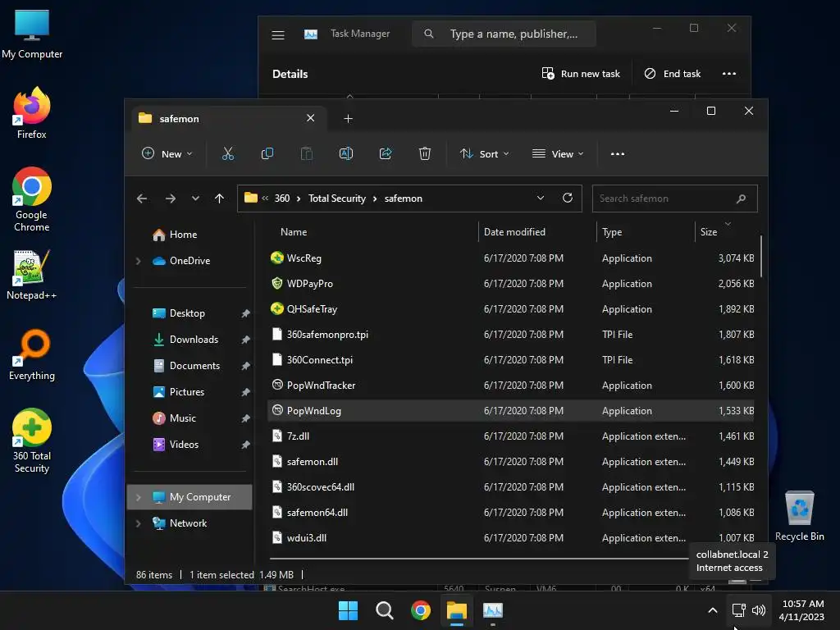Viewport: 840px width, 630px height.
Task: Select the safemon.dll file
Action: pos(510,462)
